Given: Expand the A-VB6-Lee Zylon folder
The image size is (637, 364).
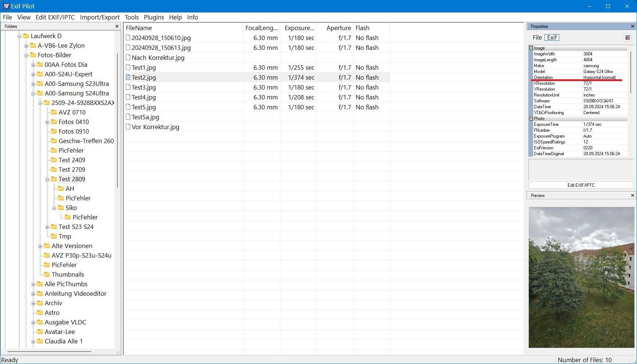Looking at the screenshot, I should click(x=26, y=46).
